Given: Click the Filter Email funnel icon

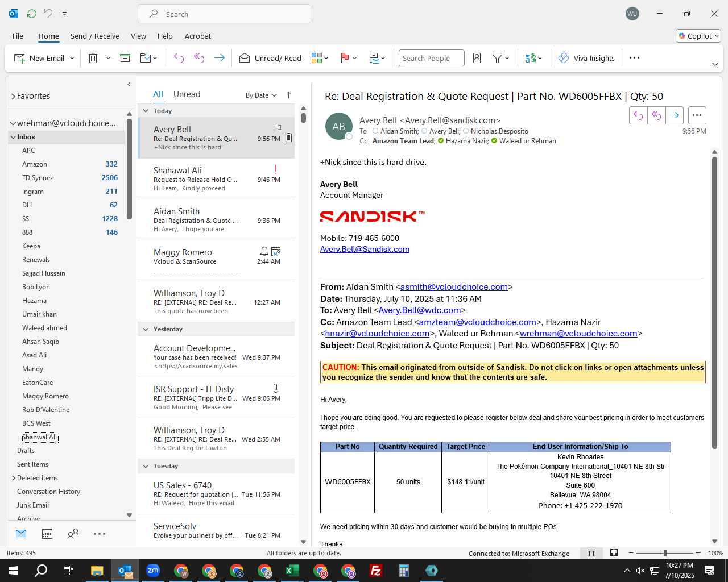Looking at the screenshot, I should (497, 58).
